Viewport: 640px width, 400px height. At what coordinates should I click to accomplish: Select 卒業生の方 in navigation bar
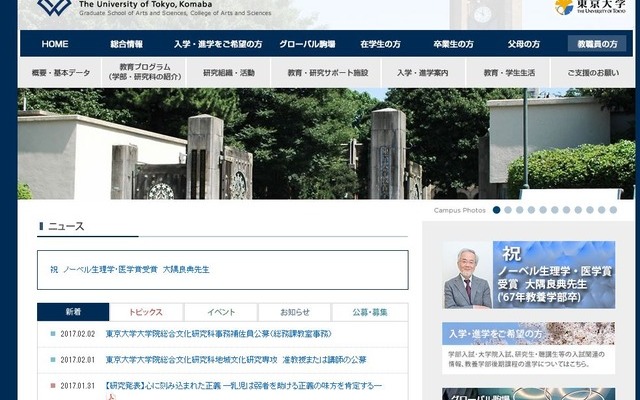453,44
